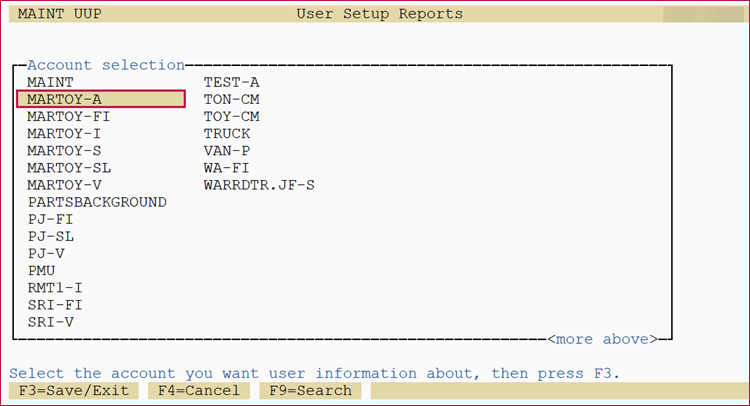Viewport: 750px width, 406px height.
Task: Pick the PJ-FI account
Action: point(50,219)
